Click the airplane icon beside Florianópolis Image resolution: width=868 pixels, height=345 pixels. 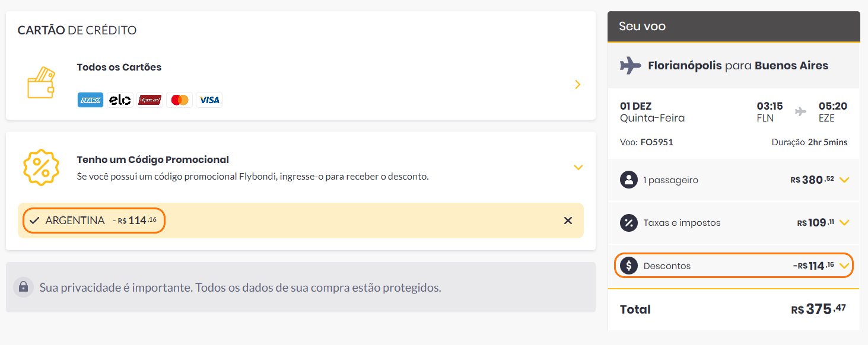pyautogui.click(x=631, y=66)
